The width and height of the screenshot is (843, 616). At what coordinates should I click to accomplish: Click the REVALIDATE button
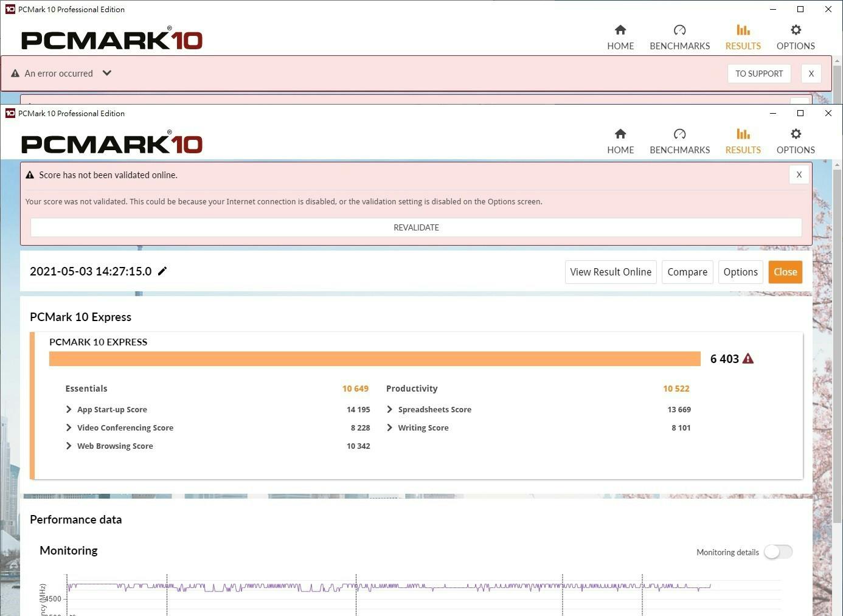[416, 227]
